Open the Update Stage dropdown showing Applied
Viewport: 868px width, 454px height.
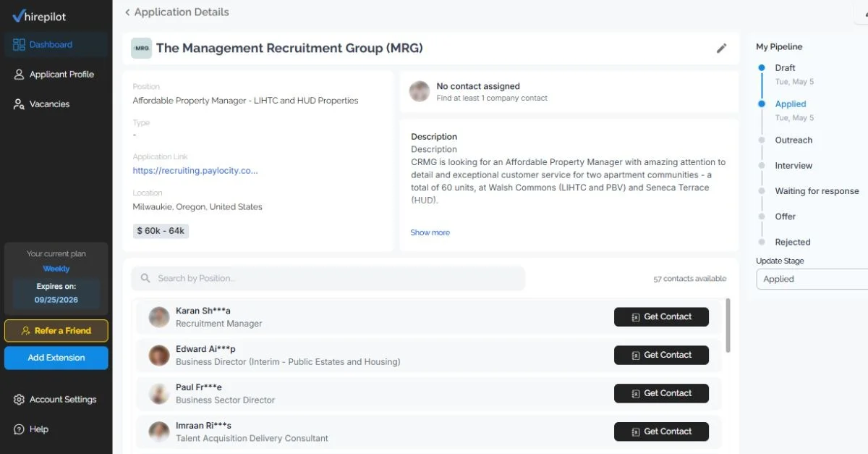click(x=812, y=279)
